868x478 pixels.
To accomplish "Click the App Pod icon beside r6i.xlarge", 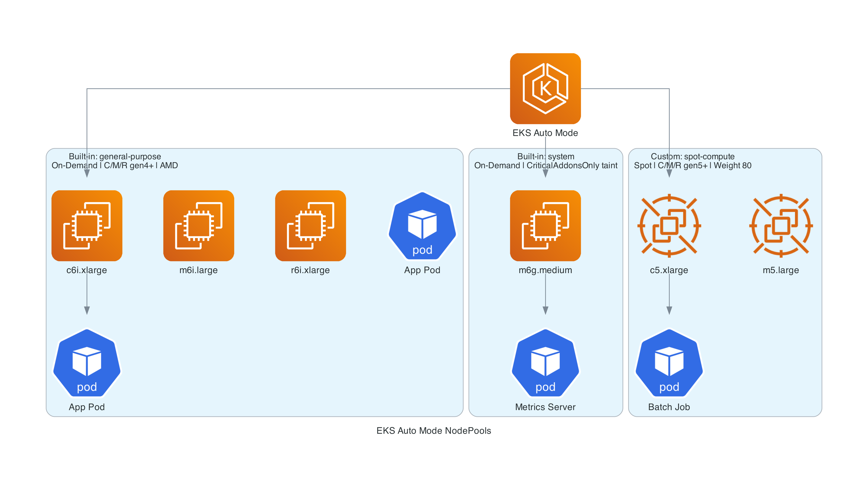I will click(422, 226).
